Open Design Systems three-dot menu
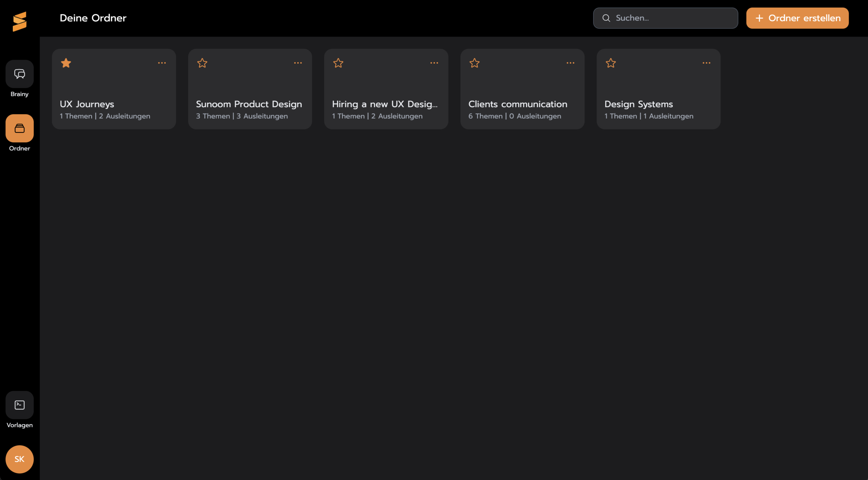Screen dimensions: 868x480 tap(706, 63)
